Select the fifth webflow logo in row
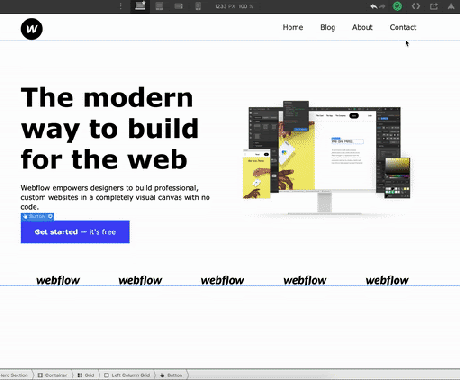460x380 pixels. (x=387, y=281)
